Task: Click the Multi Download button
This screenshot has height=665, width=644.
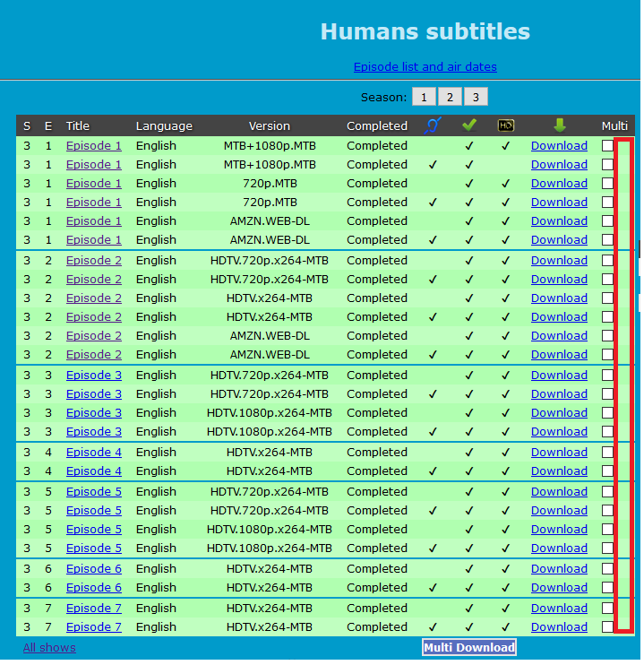Action: click(469, 648)
